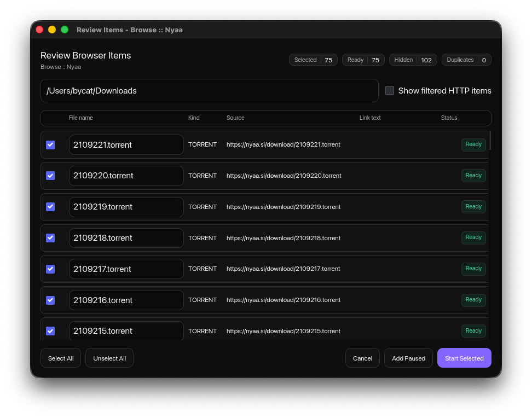This screenshot has height=418, width=532.
Task: Click Ready status badge for 2109219.torrent
Action: (x=473, y=207)
